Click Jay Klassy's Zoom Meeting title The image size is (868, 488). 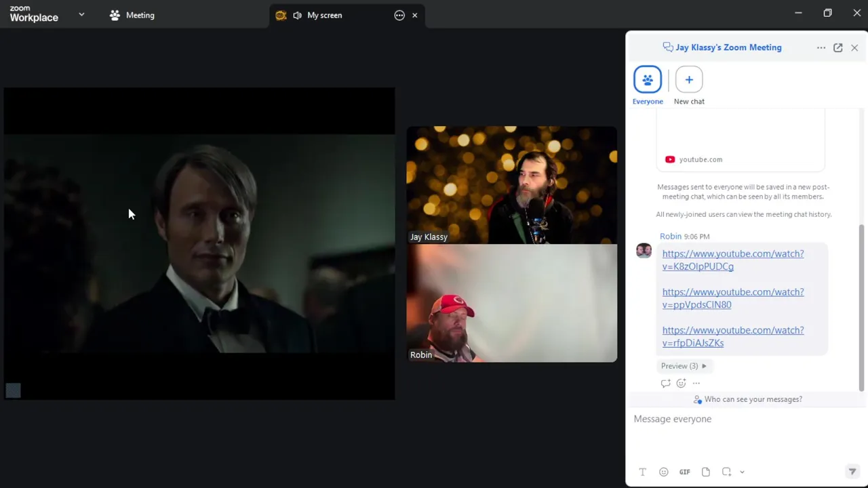click(x=728, y=47)
